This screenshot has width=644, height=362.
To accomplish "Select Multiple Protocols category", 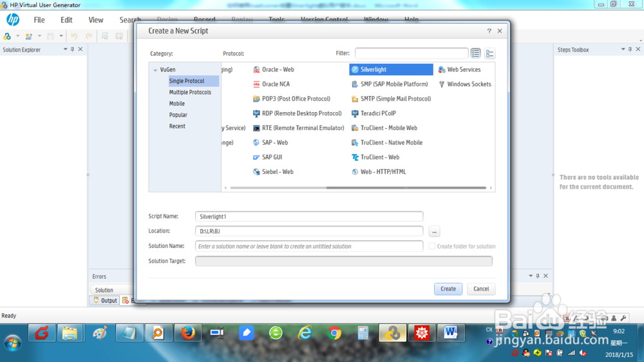I will point(190,93).
